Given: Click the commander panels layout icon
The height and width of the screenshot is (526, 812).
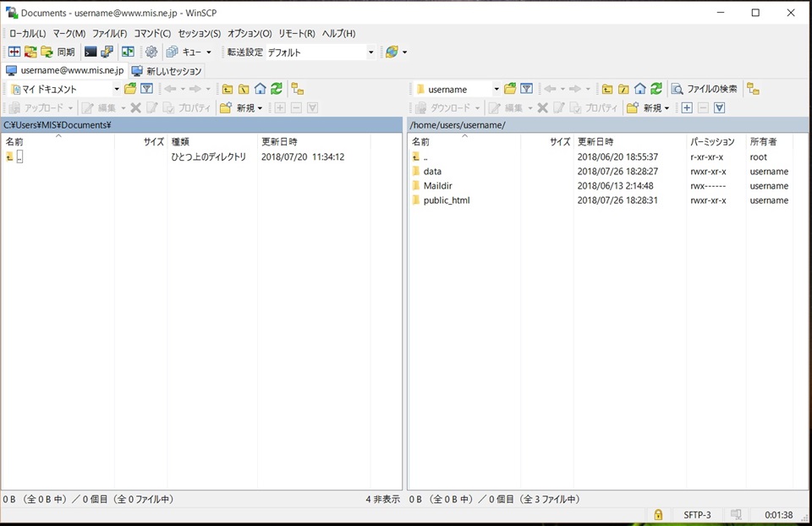Looking at the screenshot, I should [128, 52].
